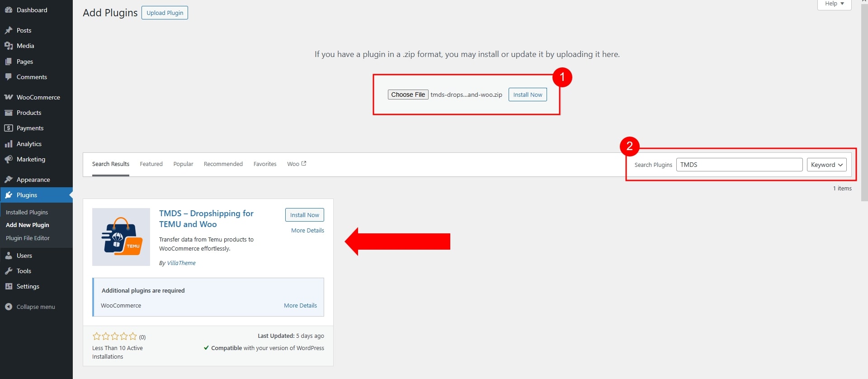The image size is (868, 379).
Task: Open the Woo tab
Action: (297, 164)
